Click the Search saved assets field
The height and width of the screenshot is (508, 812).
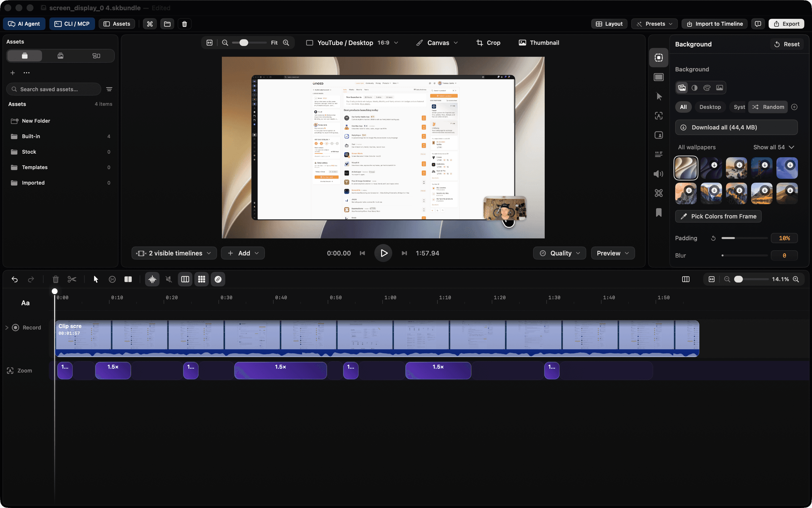pyautogui.click(x=53, y=89)
